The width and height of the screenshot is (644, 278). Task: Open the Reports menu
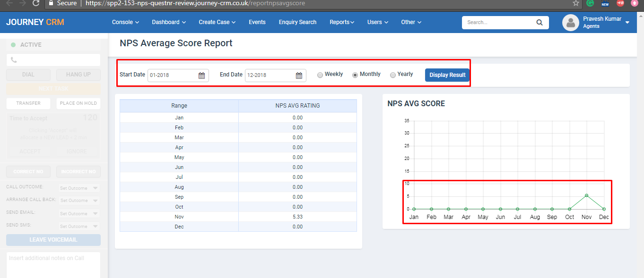point(341,22)
